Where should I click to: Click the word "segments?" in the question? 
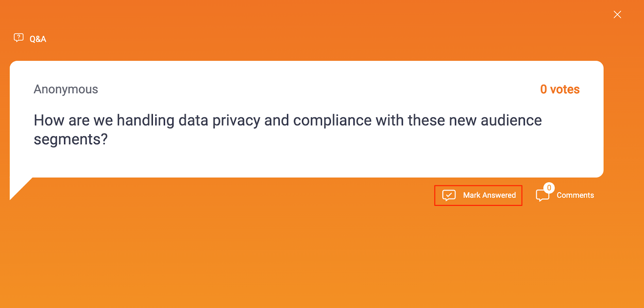point(71,140)
